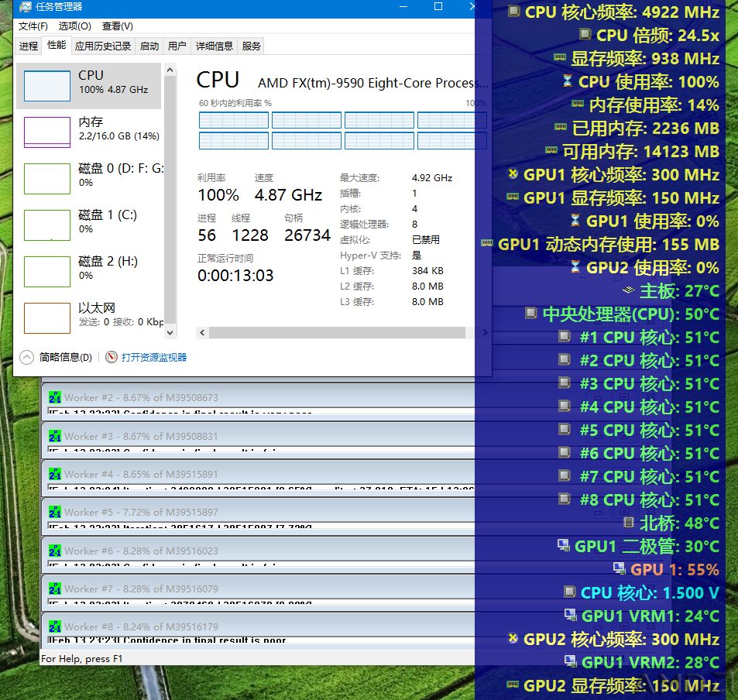
Task: Click the L1 cache value 384 KB
Action: pyautogui.click(x=427, y=271)
